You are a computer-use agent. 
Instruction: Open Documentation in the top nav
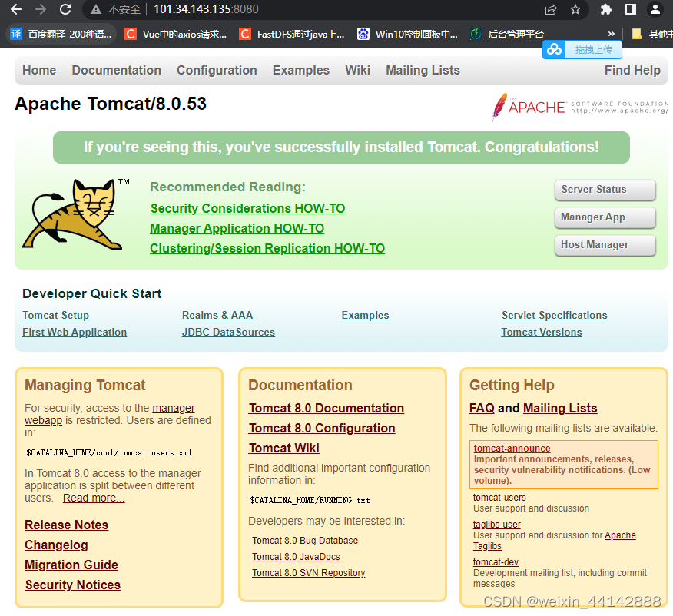click(116, 71)
